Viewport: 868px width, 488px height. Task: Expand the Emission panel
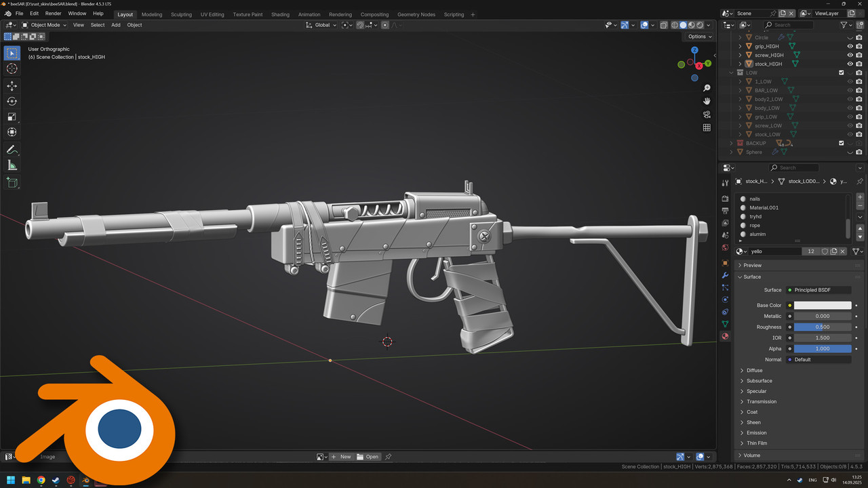[756, 432]
